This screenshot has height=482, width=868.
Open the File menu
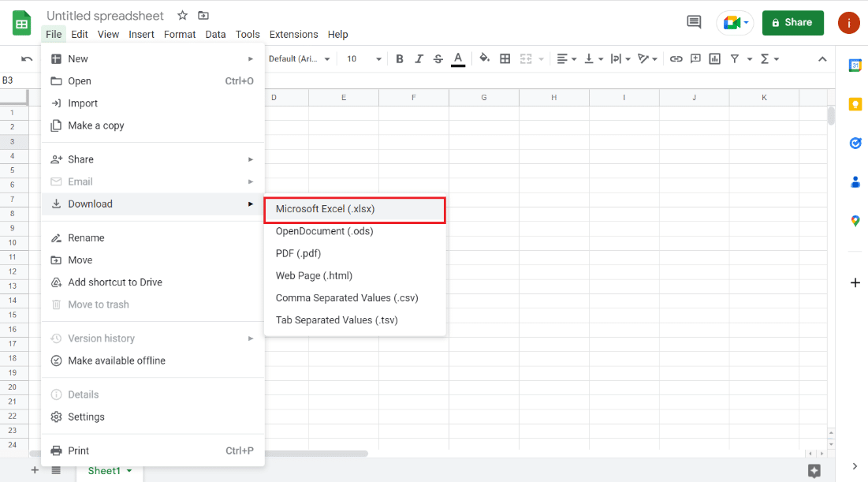coord(54,35)
